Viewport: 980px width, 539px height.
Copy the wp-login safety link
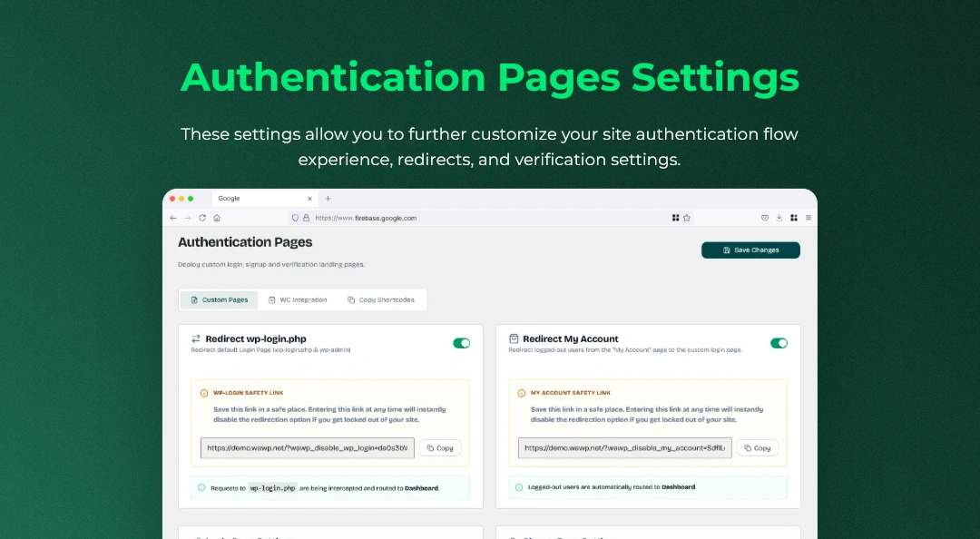tap(440, 447)
